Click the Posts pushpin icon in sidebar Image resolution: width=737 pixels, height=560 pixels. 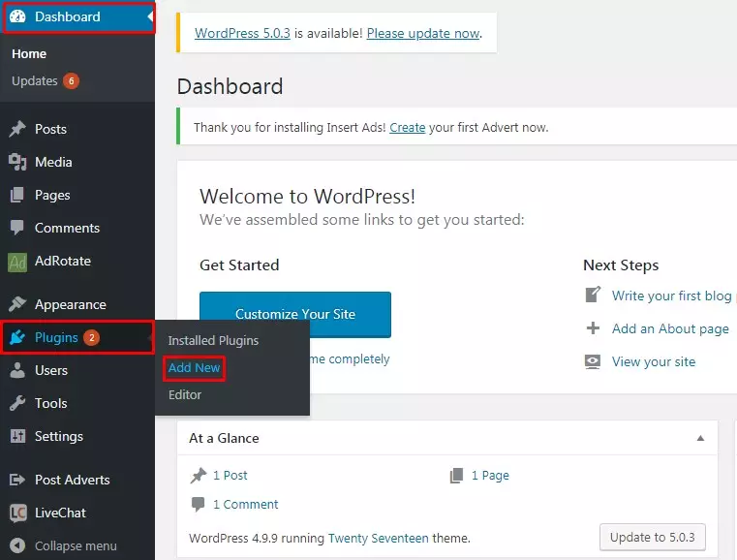click(17, 129)
